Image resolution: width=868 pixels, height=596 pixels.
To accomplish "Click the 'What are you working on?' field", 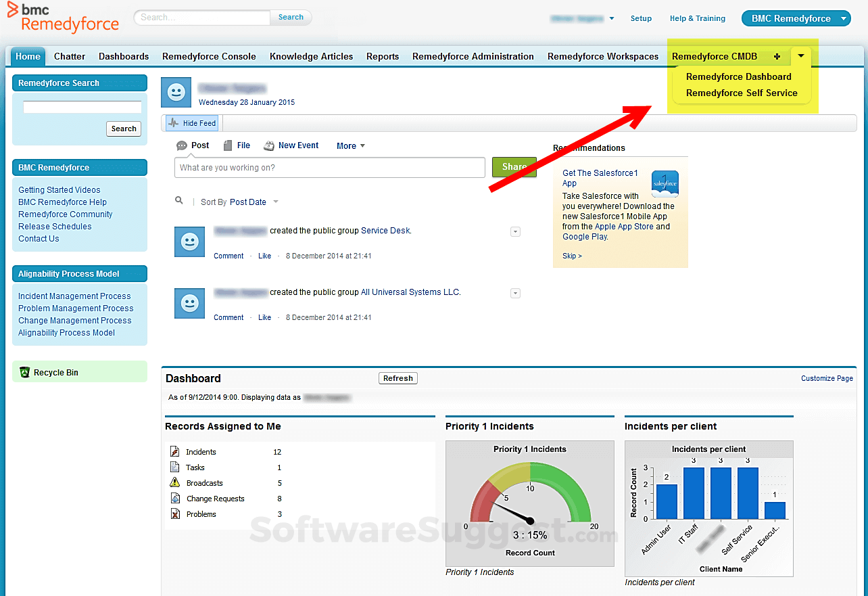I will (x=330, y=168).
